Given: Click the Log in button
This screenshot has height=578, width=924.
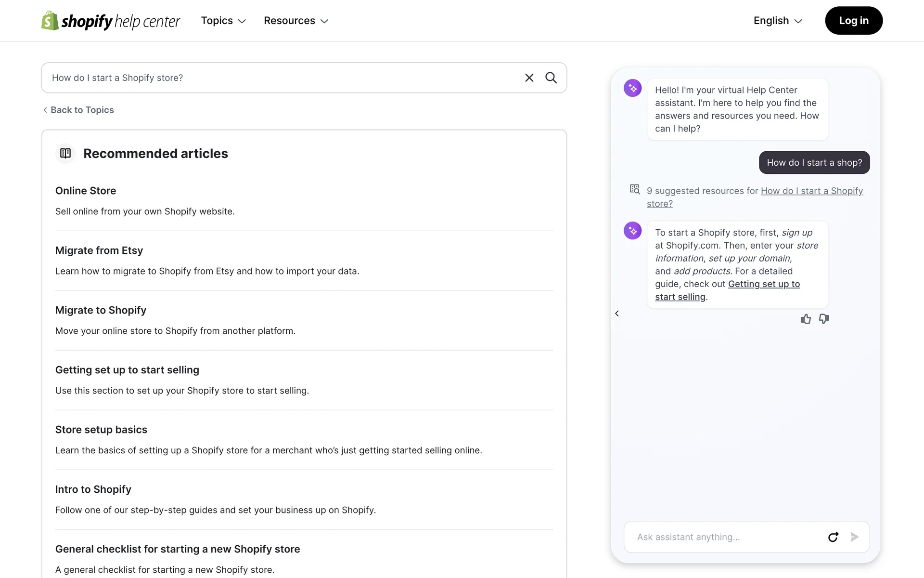Looking at the screenshot, I should pyautogui.click(x=853, y=21).
